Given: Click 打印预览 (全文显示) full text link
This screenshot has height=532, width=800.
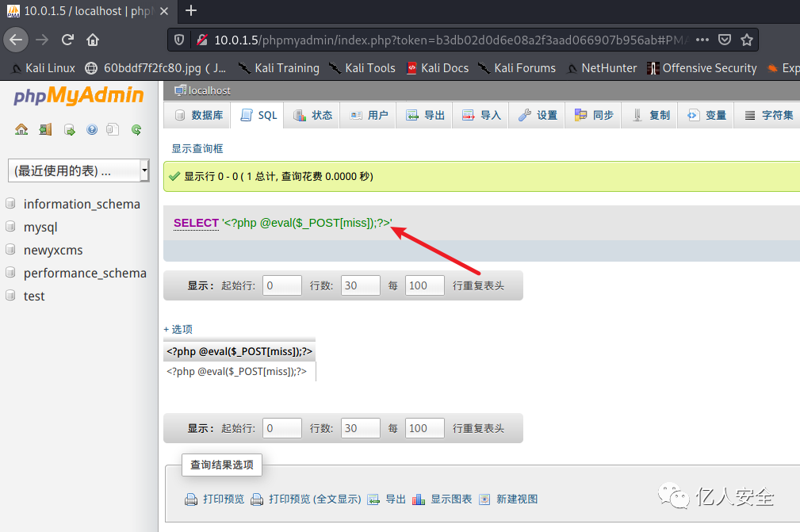Looking at the screenshot, I should pyautogui.click(x=315, y=499).
